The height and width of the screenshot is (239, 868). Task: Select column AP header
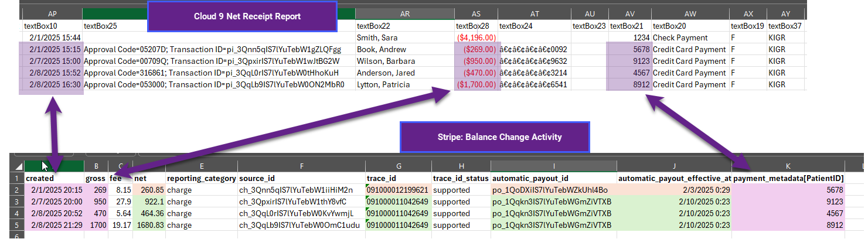pos(52,13)
